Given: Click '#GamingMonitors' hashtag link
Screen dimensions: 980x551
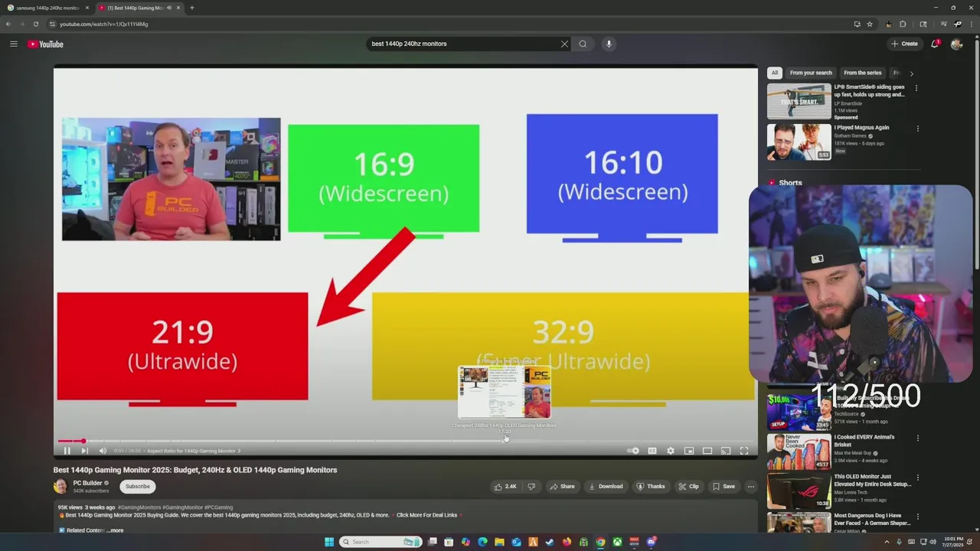Looking at the screenshot, I should 139,507.
